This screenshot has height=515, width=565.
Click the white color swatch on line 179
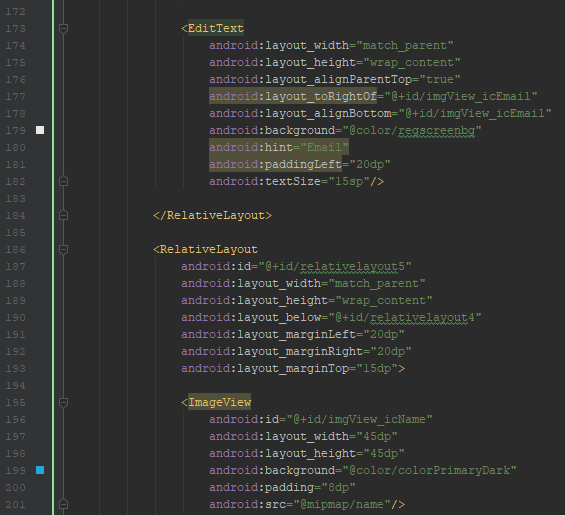40,130
